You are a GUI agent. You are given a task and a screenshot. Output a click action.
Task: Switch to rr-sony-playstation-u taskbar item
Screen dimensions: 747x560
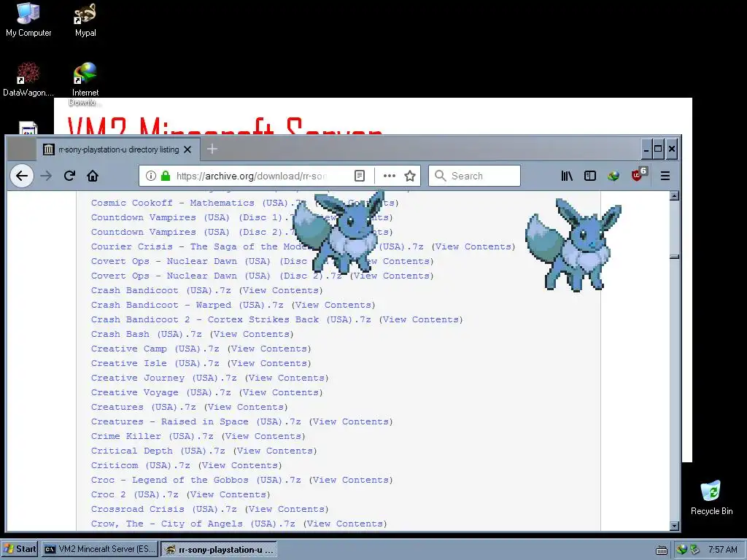point(219,550)
